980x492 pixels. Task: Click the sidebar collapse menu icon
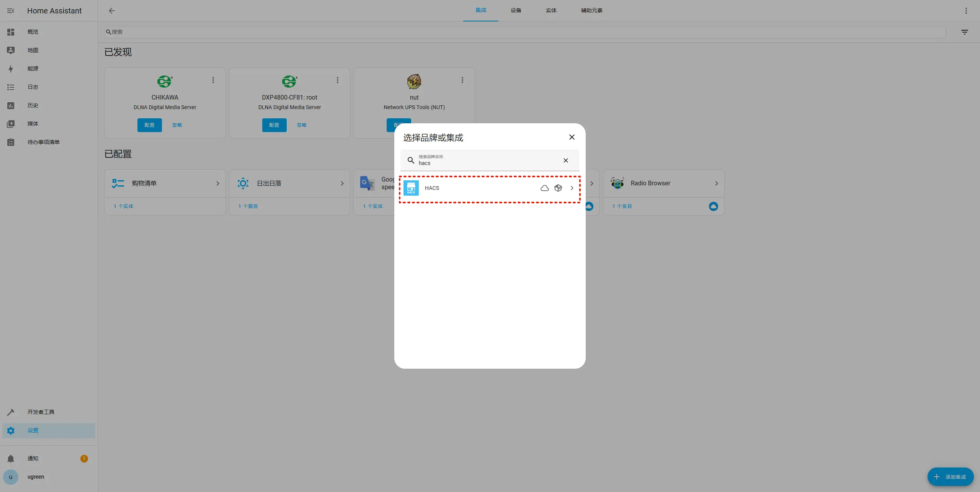(x=11, y=11)
